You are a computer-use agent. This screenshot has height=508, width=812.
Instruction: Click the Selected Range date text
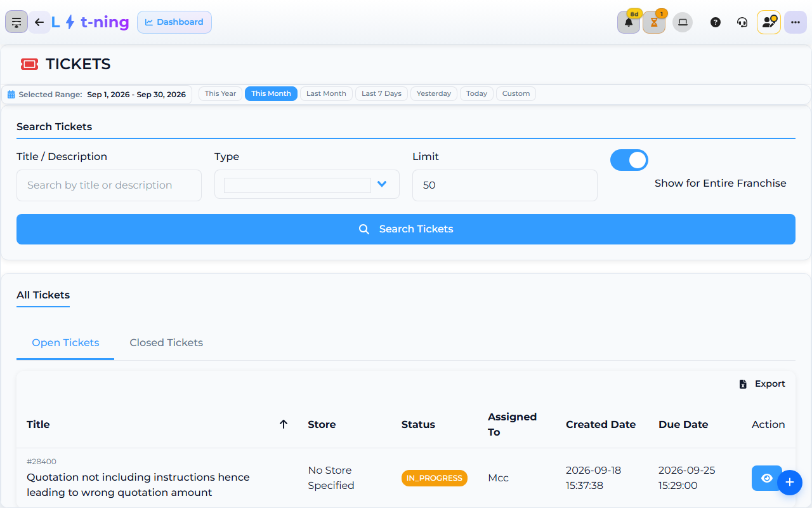tap(136, 95)
